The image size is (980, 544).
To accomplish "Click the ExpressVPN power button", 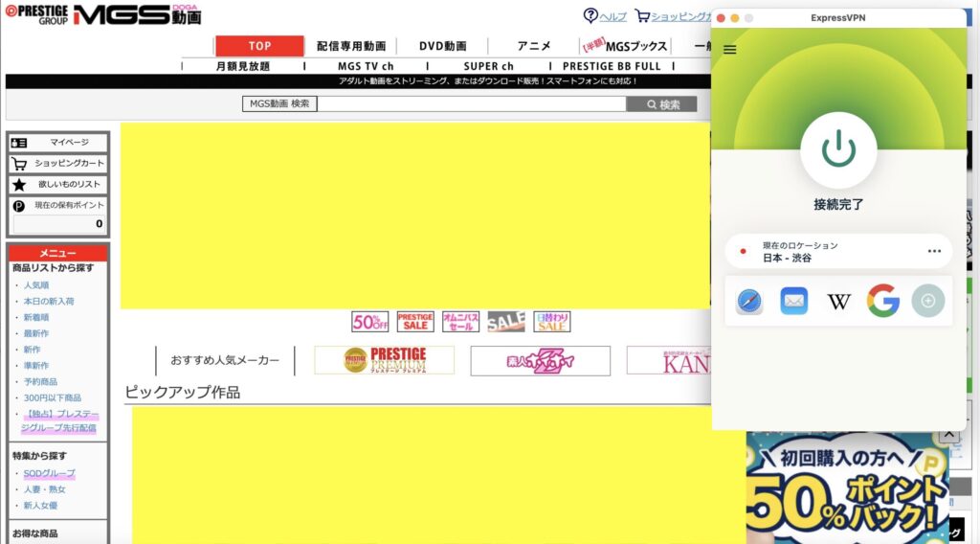I will point(838,149).
